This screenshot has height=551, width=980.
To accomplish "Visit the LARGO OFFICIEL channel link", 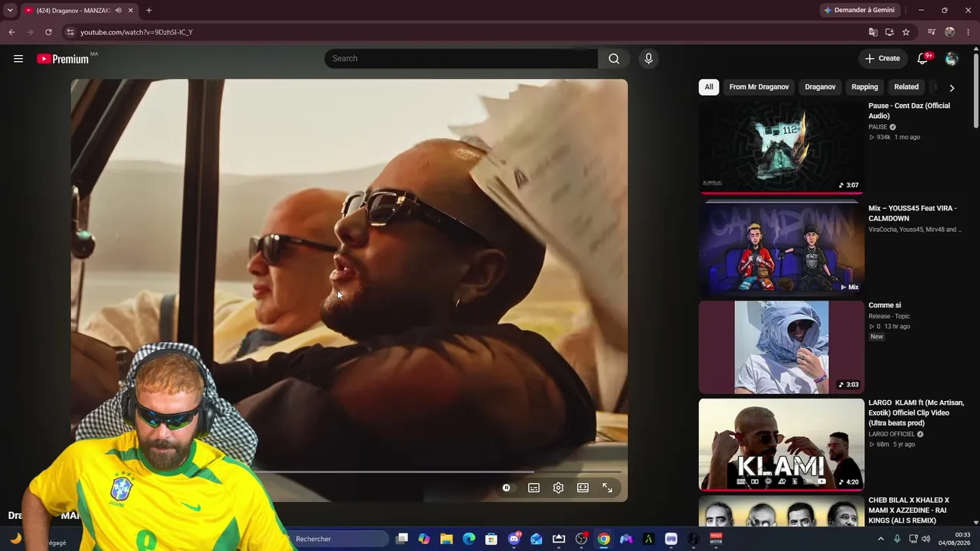I will tap(891, 434).
